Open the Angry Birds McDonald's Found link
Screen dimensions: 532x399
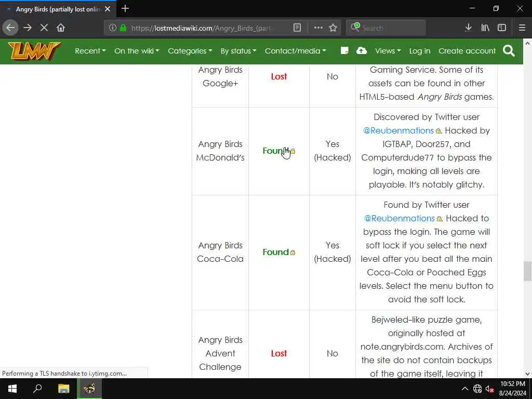coord(278,151)
